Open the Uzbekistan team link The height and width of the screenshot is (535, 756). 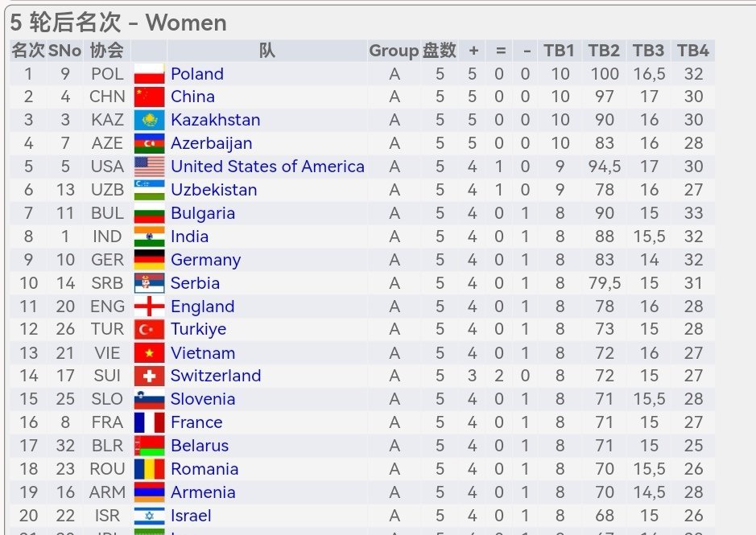click(213, 190)
